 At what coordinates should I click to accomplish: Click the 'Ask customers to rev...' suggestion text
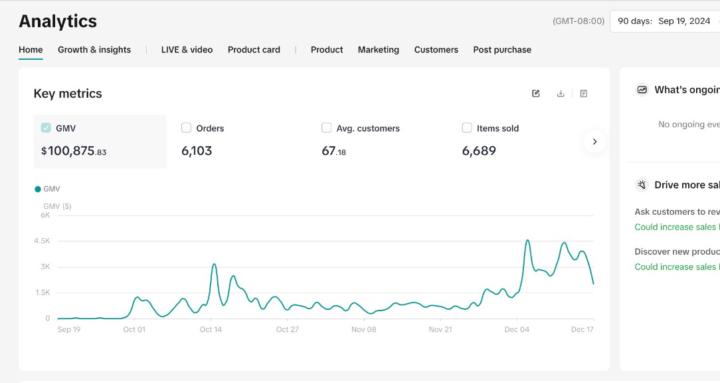click(x=677, y=212)
